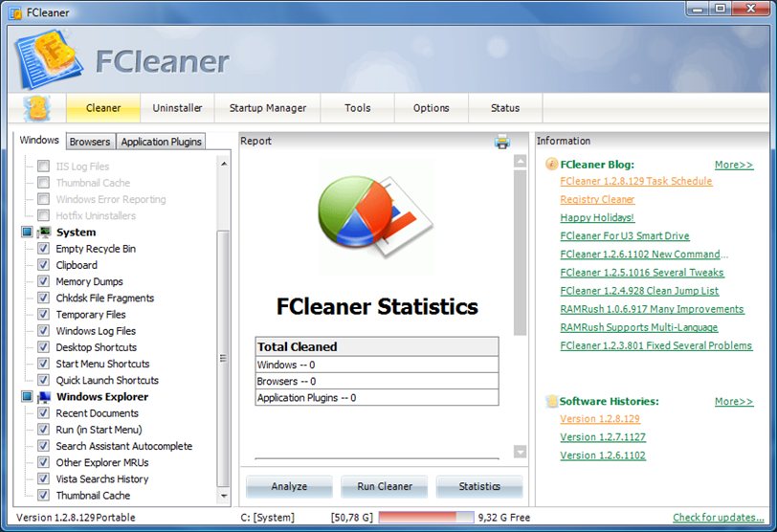
Task: Click the 'Application Plugins -- 0' table row
Action: pyautogui.click(x=377, y=398)
